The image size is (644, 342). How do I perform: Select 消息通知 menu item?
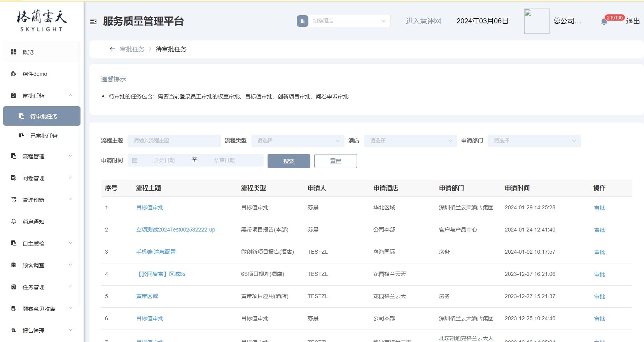[42, 222]
